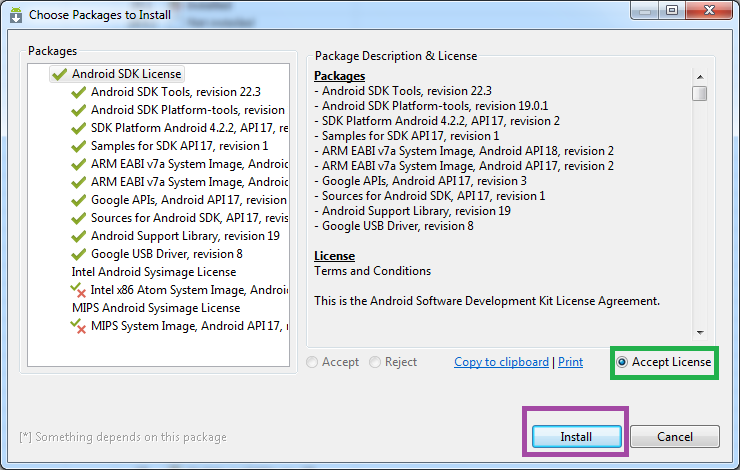Select the Accept License radio button
The height and width of the screenshot is (470, 740).
(x=623, y=362)
